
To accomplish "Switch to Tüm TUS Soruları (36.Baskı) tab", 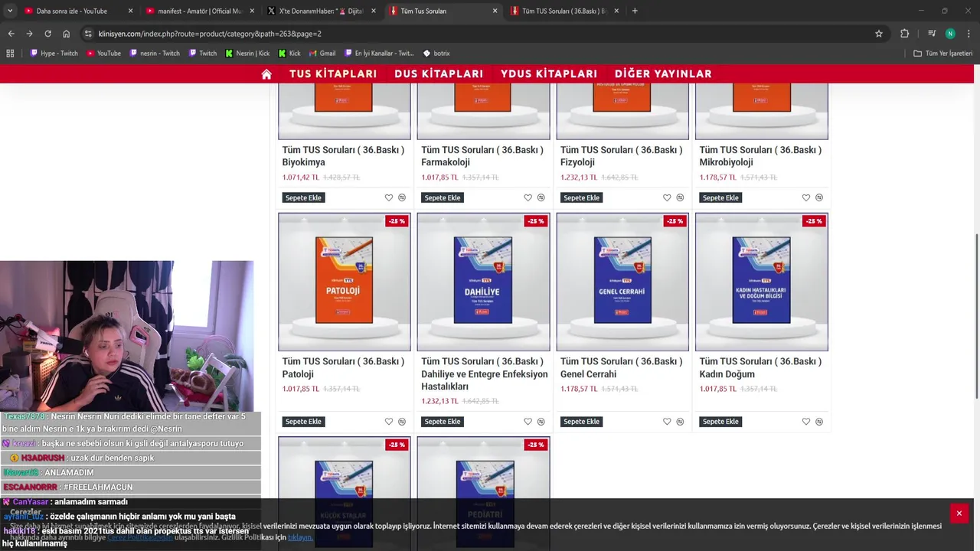I will point(564,11).
